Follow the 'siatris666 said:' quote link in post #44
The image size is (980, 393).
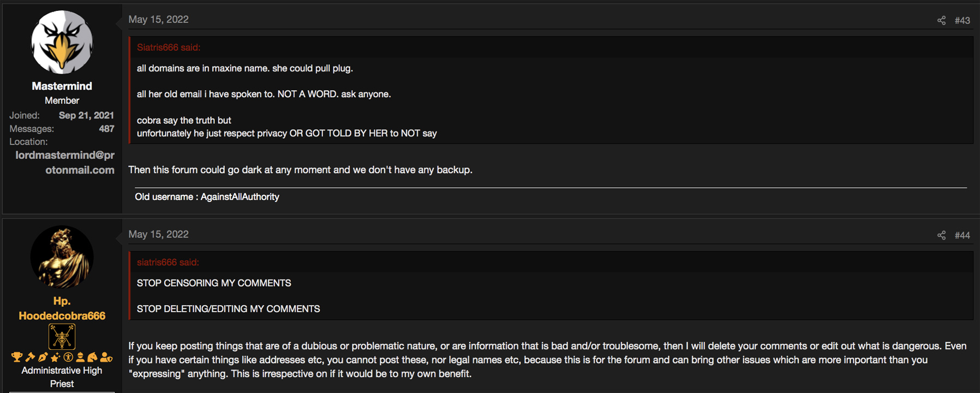pyautogui.click(x=168, y=263)
